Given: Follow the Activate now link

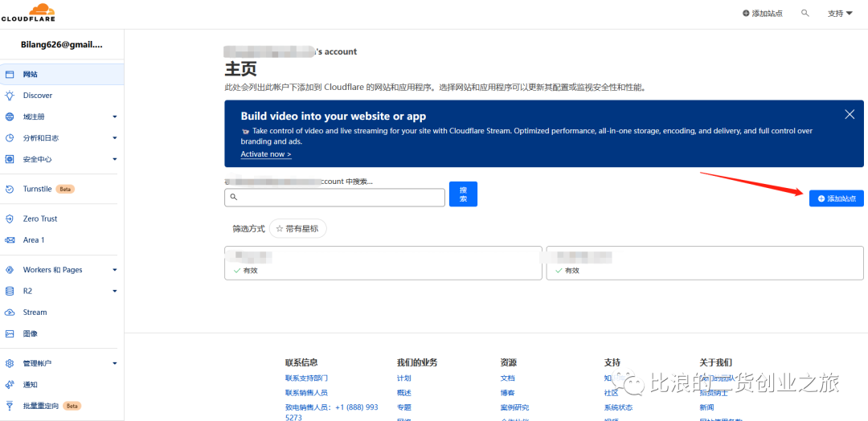Looking at the screenshot, I should [266, 154].
